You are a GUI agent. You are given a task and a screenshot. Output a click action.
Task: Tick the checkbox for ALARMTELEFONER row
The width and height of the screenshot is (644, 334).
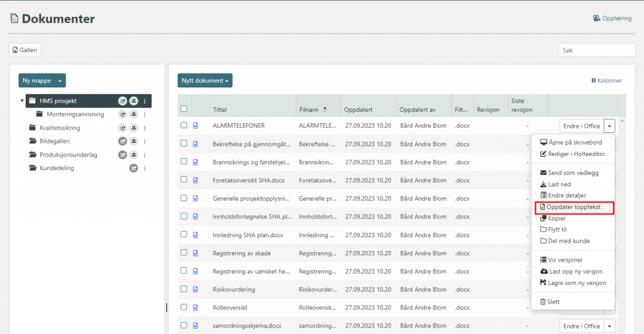pos(184,125)
